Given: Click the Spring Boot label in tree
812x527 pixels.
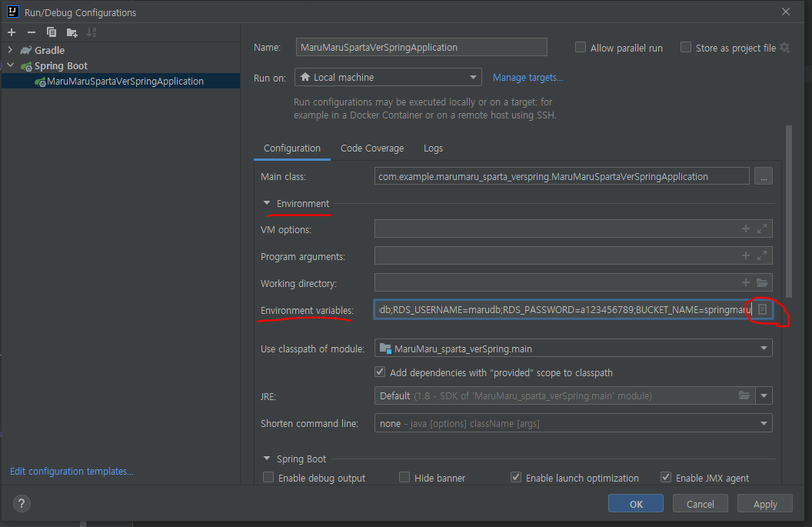Looking at the screenshot, I should coord(61,66).
